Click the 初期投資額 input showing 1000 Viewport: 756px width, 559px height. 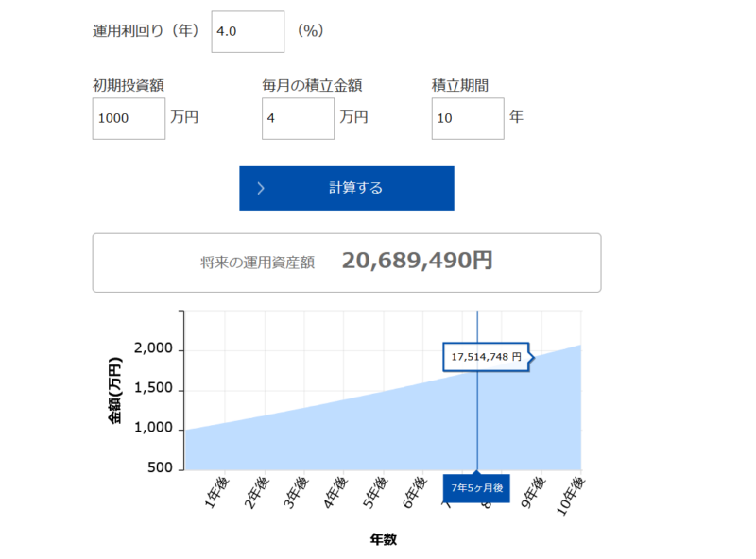tap(129, 118)
